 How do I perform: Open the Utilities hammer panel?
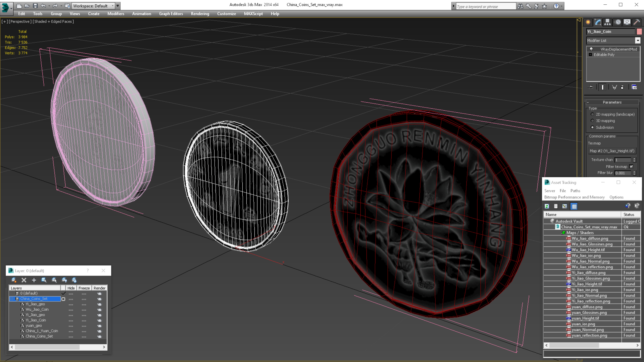pyautogui.click(x=637, y=22)
